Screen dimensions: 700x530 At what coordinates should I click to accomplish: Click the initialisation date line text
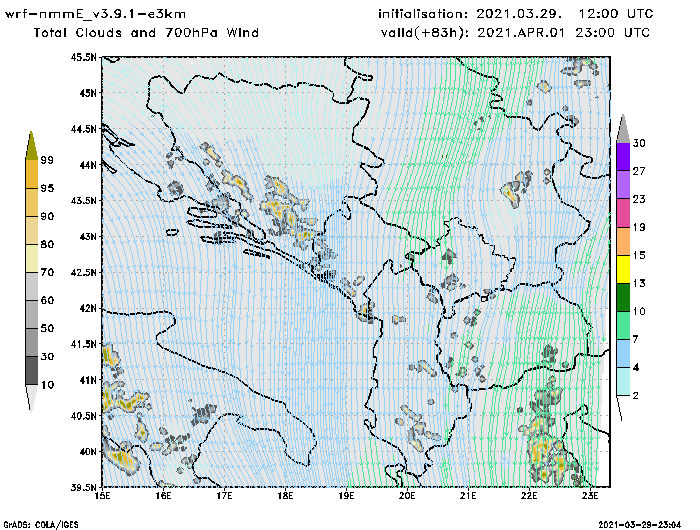(516, 14)
